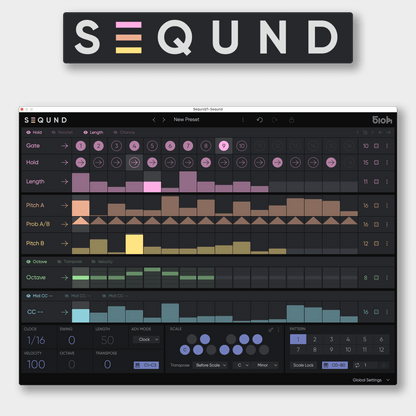Click the lock icon in header

pos(291,120)
